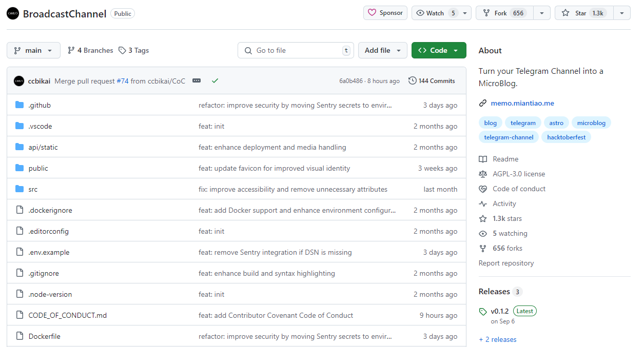
Task: Click the BroadcastChannel repository avatar icon
Action: click(13, 13)
